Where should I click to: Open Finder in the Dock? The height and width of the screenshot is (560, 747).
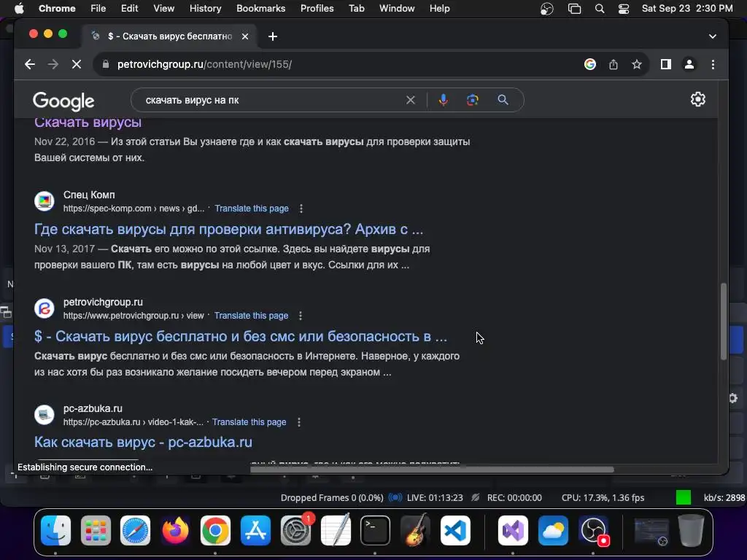(55, 530)
